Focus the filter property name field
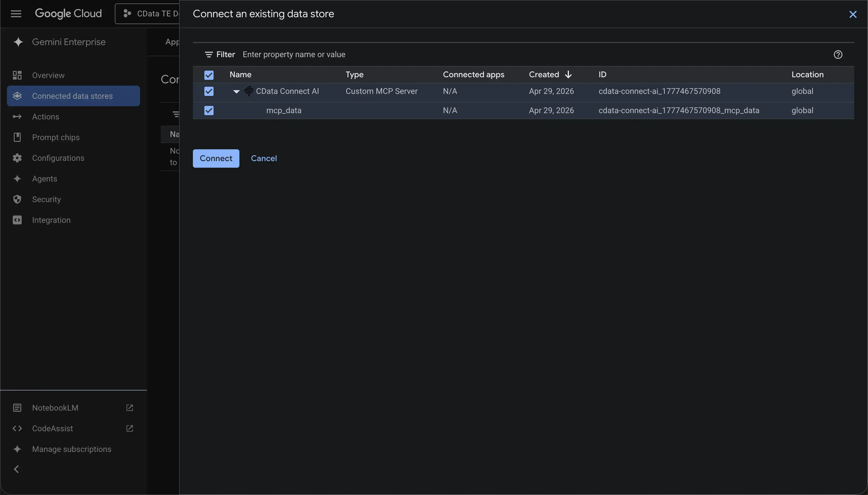 pyautogui.click(x=534, y=54)
